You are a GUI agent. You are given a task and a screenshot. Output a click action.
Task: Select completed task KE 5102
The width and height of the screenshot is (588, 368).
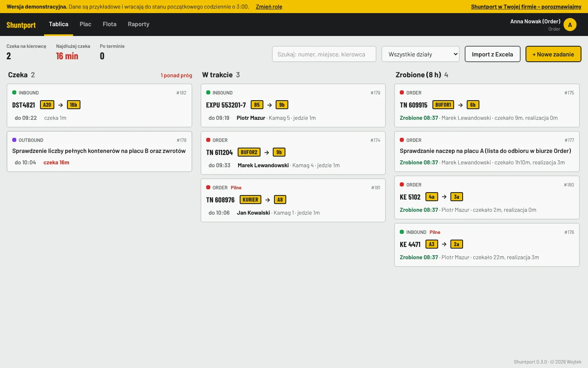pos(487,197)
